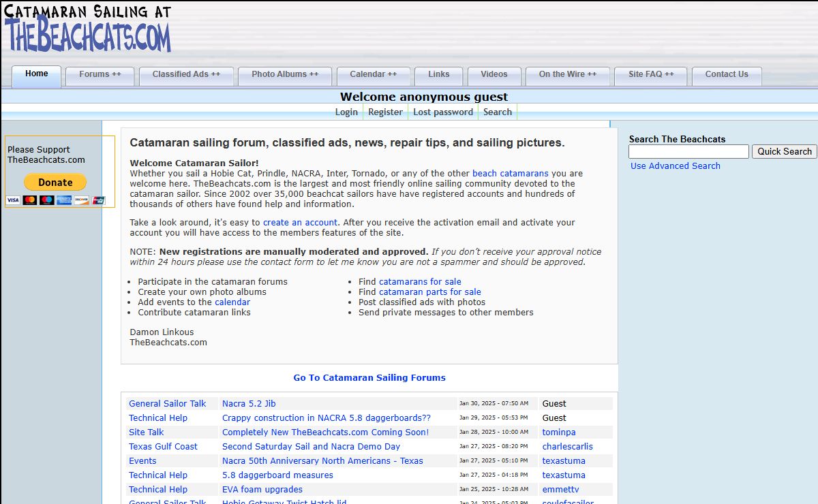Open the Register link

[x=385, y=112]
